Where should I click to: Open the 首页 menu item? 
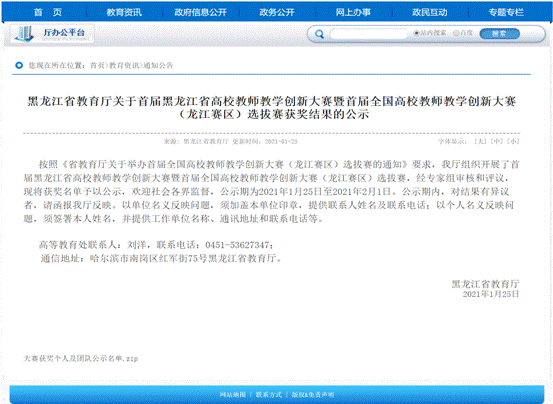point(48,12)
